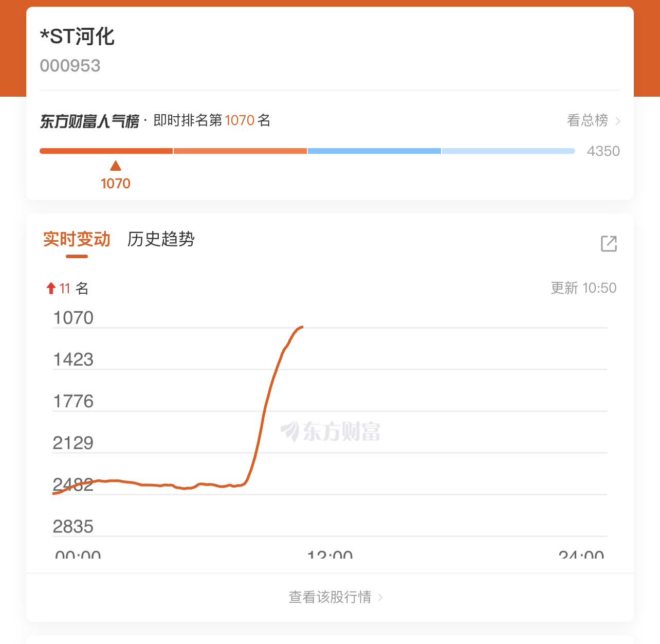
Task: Open the 看总榜 full ranking link
Action: point(587,120)
